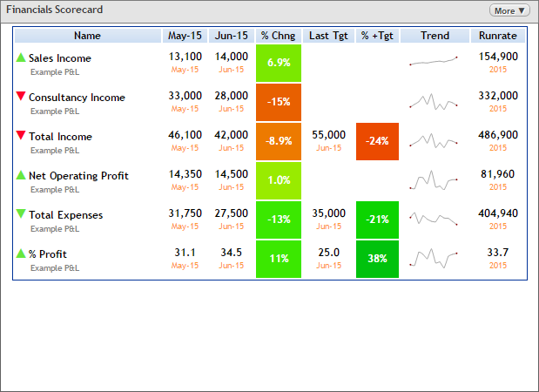Click the Last Tgt column header
Image resolution: width=539 pixels, height=392 pixels.
[x=328, y=36]
